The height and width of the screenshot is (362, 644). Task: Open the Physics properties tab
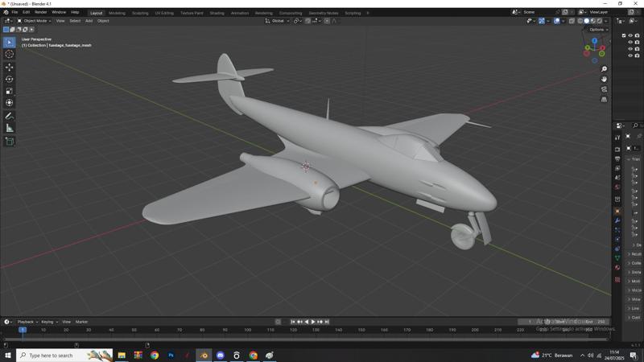617,239
